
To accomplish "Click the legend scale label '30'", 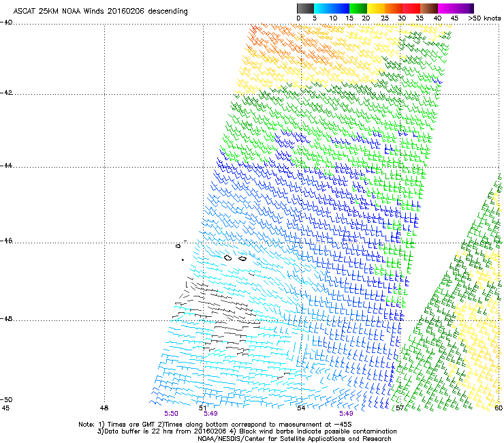I will [x=402, y=18].
